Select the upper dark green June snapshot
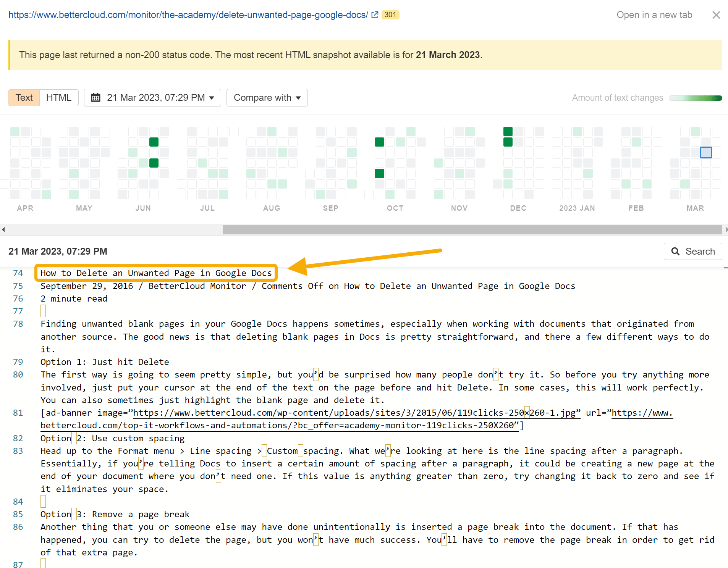 click(154, 142)
